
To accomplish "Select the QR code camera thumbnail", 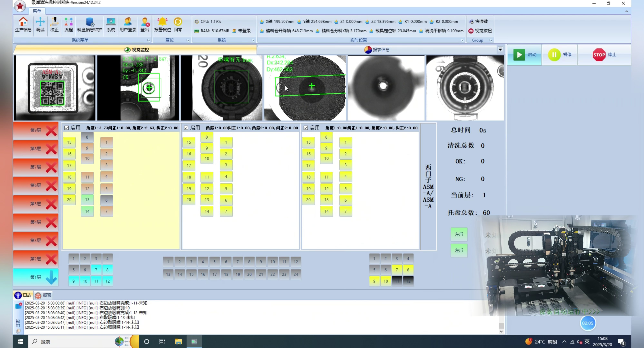I will click(54, 88).
